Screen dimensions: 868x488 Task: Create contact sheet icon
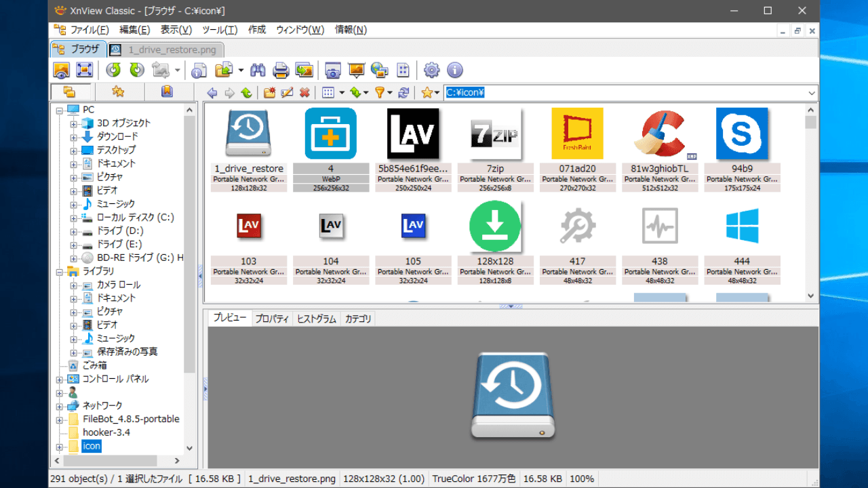tap(403, 70)
